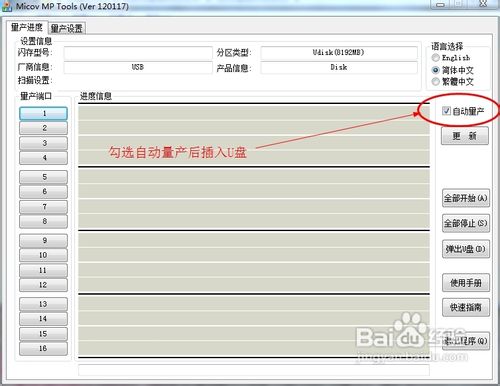Click port button 6
Viewport: 500px width, 386px height.
[x=44, y=192]
